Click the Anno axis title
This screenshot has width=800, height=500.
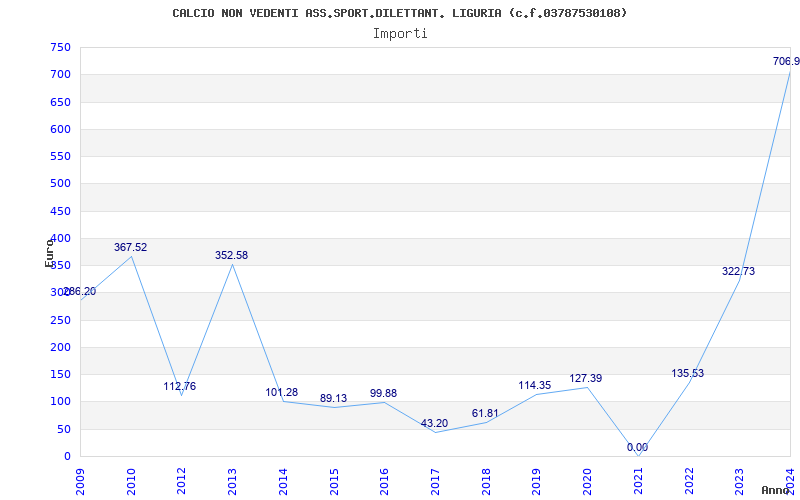778,490
